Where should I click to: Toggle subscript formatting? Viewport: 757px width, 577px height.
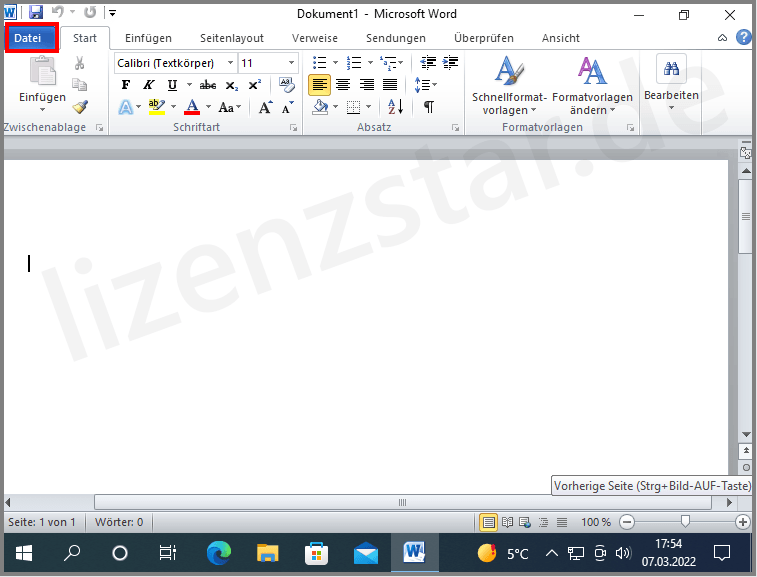click(232, 85)
